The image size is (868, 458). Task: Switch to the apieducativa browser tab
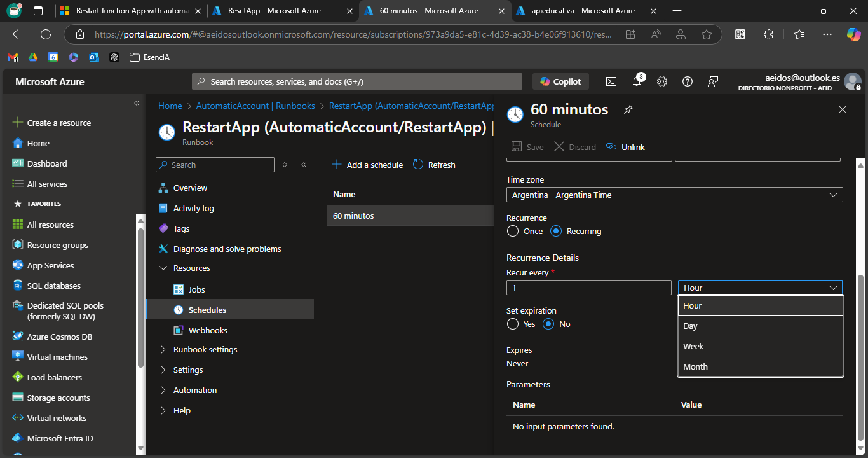[x=587, y=11]
